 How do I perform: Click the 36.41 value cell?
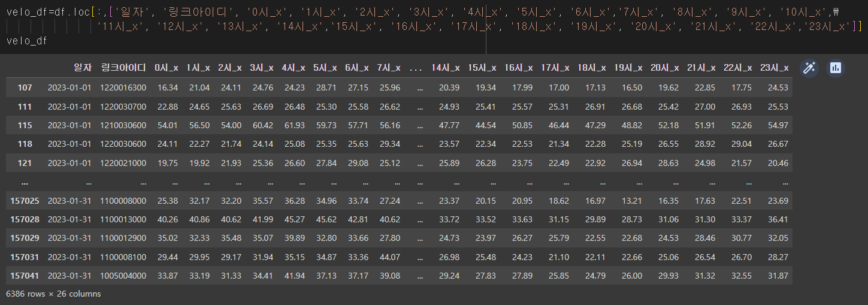click(x=778, y=219)
